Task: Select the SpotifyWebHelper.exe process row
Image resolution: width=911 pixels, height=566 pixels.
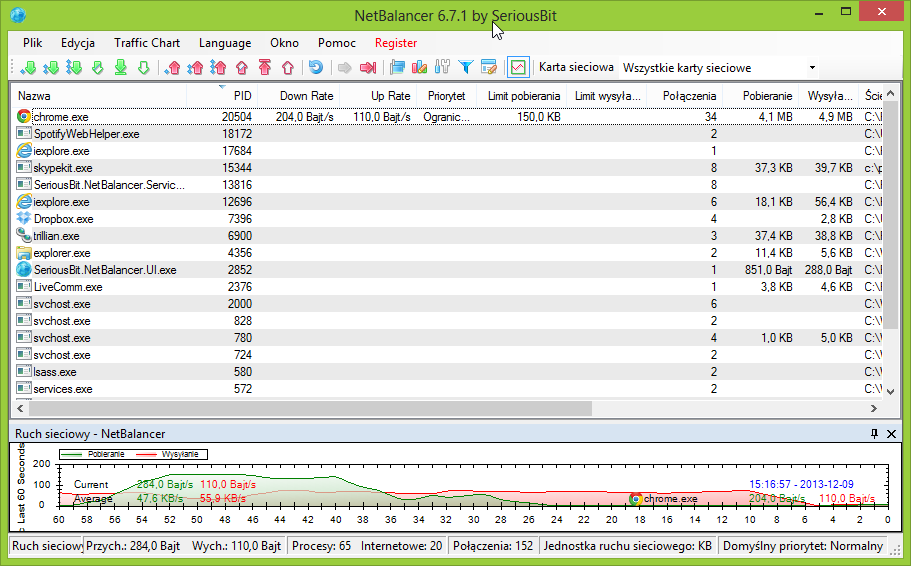Action: pyautogui.click(x=447, y=134)
